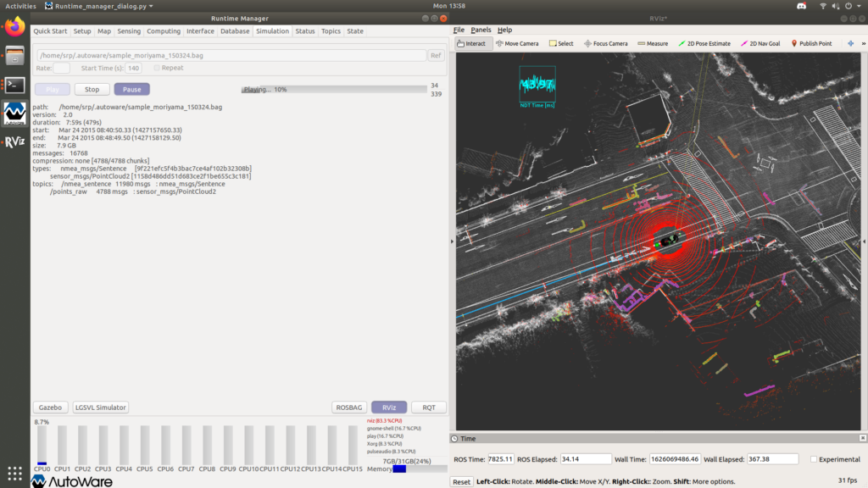
Task: Click the clock icon of the Time panel
Action: [x=454, y=439]
